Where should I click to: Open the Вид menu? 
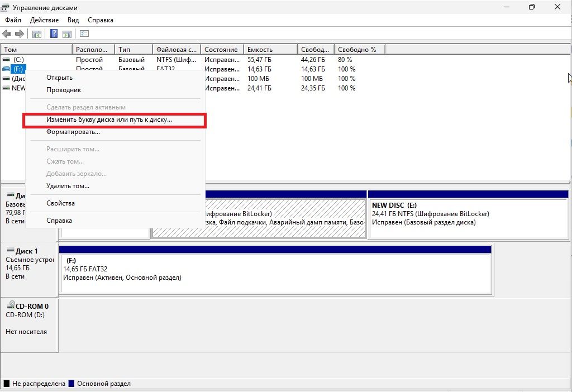(73, 20)
